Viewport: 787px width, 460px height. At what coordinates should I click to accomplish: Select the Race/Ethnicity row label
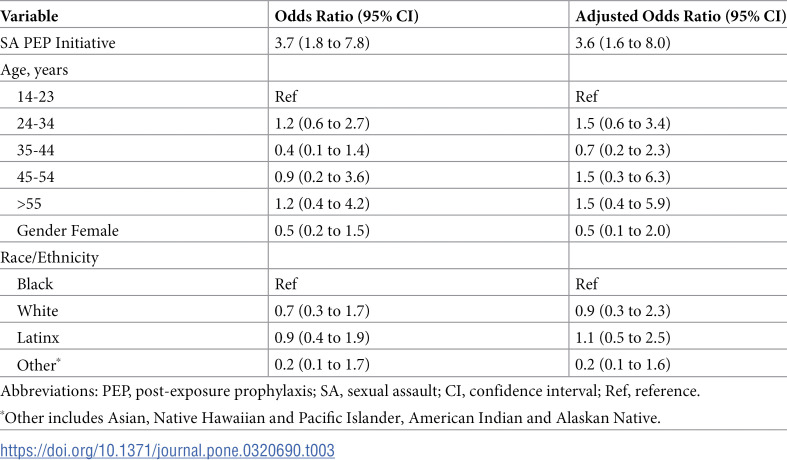[x=49, y=257]
